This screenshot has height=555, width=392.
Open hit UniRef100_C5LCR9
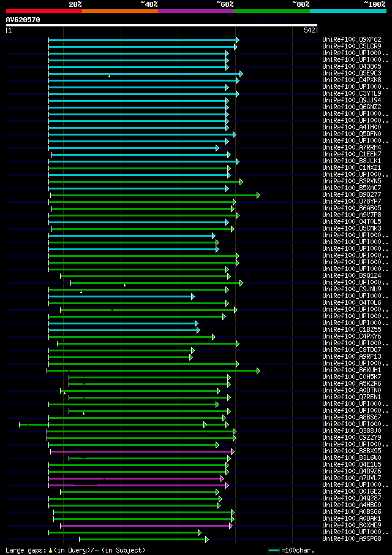point(352,47)
